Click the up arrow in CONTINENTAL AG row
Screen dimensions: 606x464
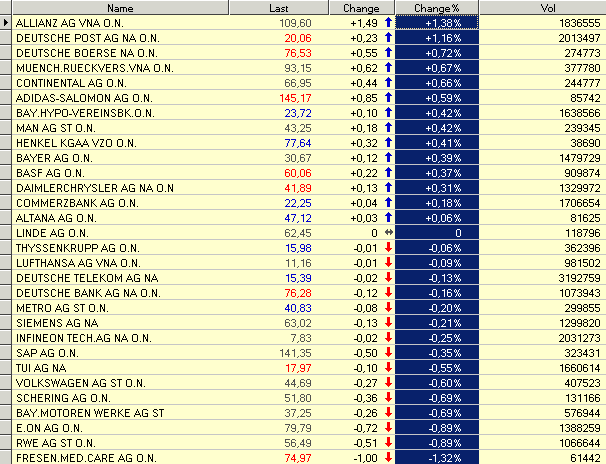pos(388,83)
